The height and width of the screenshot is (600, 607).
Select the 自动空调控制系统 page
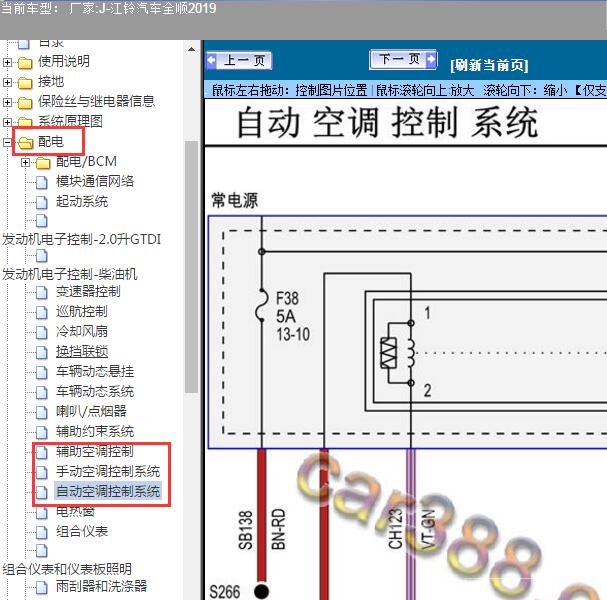tap(108, 492)
